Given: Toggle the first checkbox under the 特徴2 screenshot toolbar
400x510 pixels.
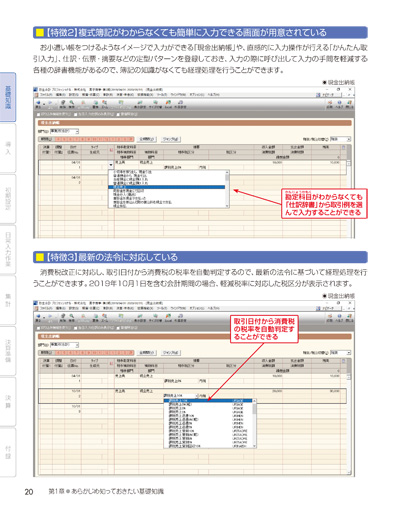Looking at the screenshot, I should coord(39,114).
